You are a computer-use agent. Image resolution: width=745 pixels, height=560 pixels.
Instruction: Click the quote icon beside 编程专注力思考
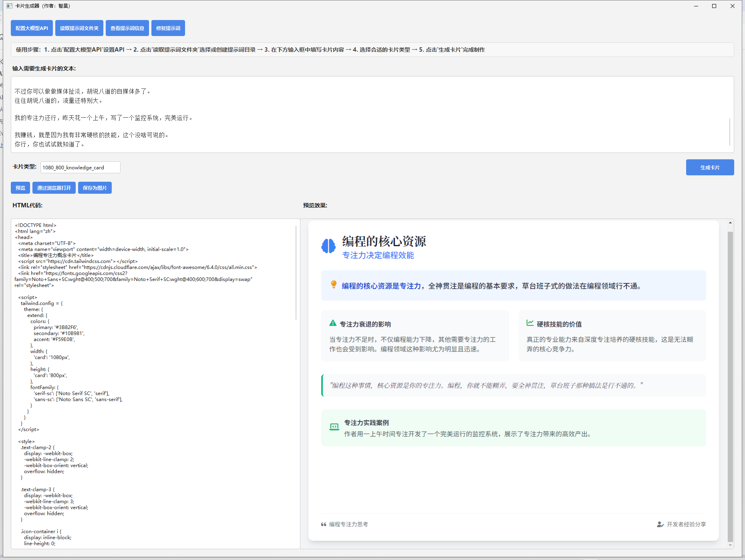[x=324, y=524]
